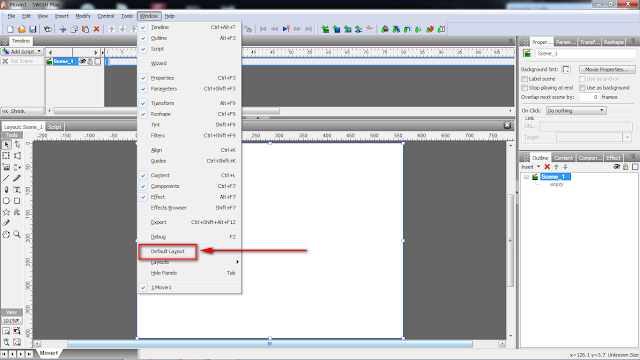
Task: Toggle Stop playing at end checkbox
Action: (524, 88)
